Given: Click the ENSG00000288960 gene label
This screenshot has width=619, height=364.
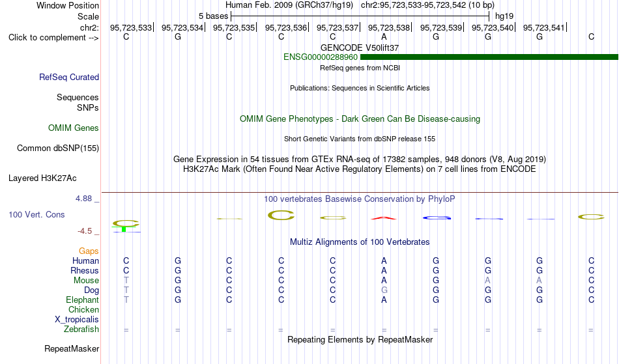Looking at the screenshot, I should click(x=321, y=57).
